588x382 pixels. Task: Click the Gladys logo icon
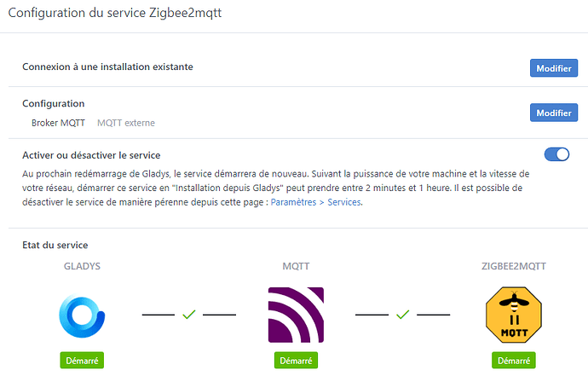(x=82, y=315)
